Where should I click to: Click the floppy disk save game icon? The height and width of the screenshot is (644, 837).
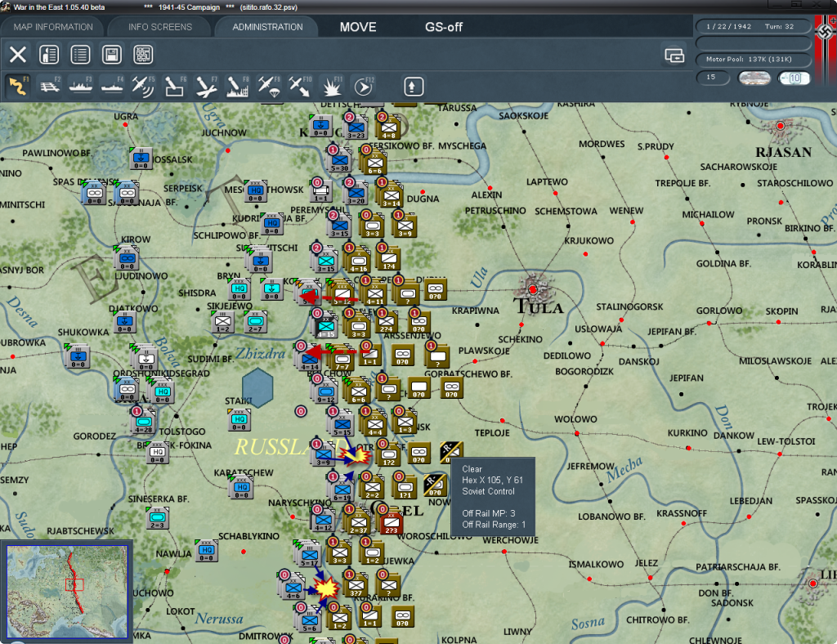point(111,55)
